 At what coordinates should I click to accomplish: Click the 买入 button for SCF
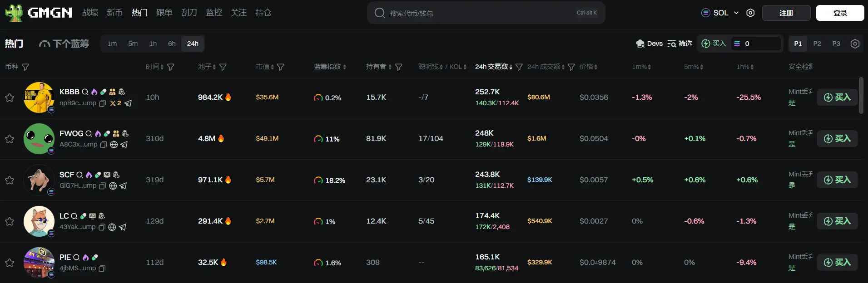pyautogui.click(x=837, y=180)
